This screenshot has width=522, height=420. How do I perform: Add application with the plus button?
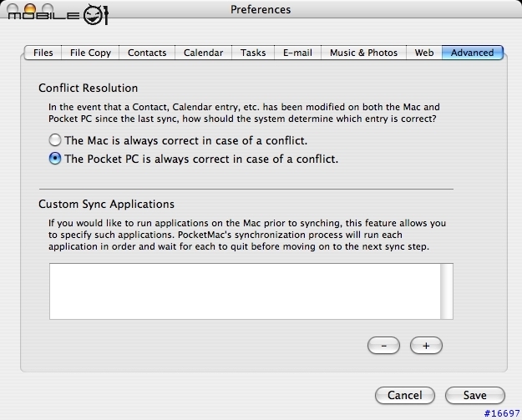click(426, 346)
